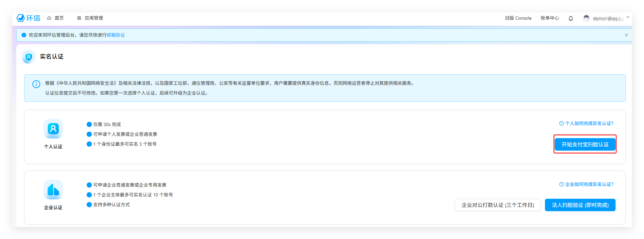The image size is (644, 239).
Task: Choose 企业对公打款认证 bank transfer verification
Action: pos(498,205)
